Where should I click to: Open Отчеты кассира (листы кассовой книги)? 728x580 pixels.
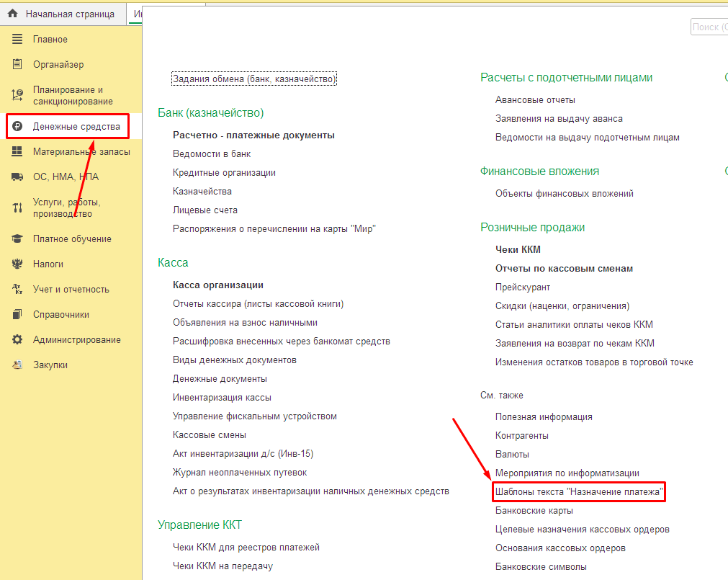[258, 304]
